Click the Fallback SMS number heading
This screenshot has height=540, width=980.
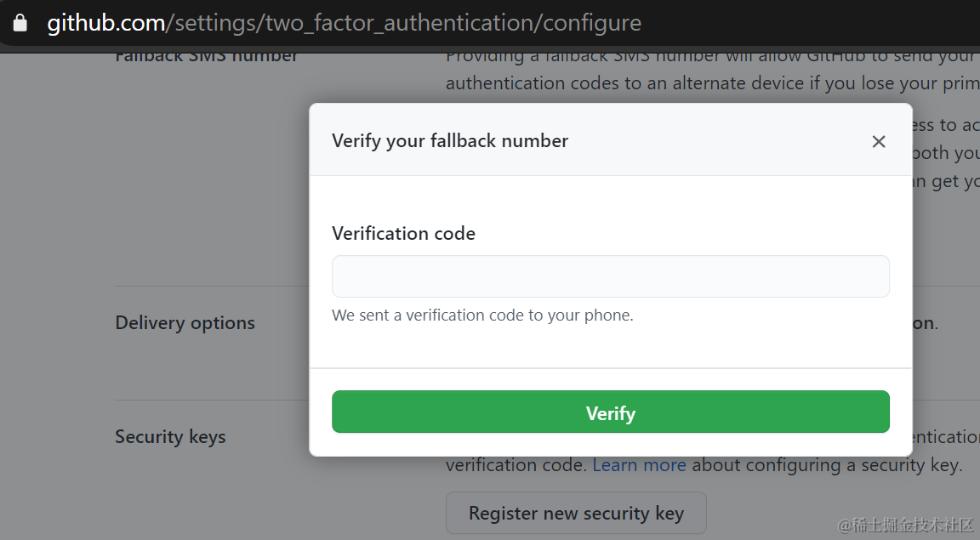(207, 57)
